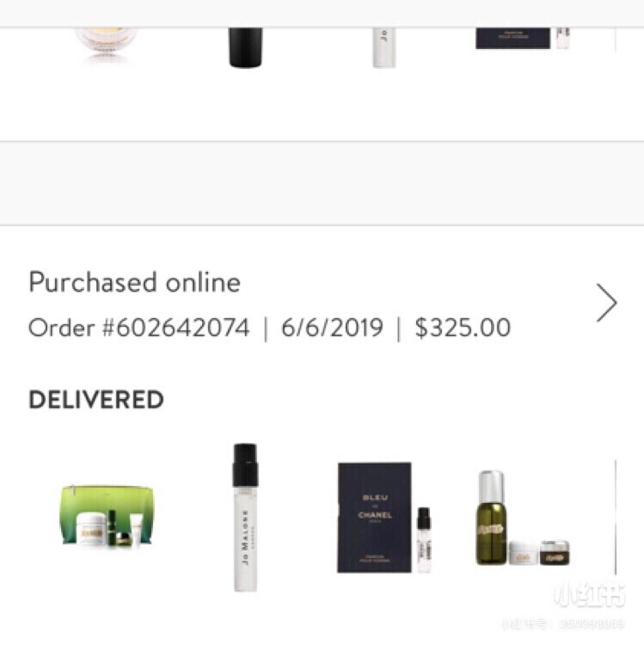Select the 6/6/2019 order date

(x=332, y=328)
